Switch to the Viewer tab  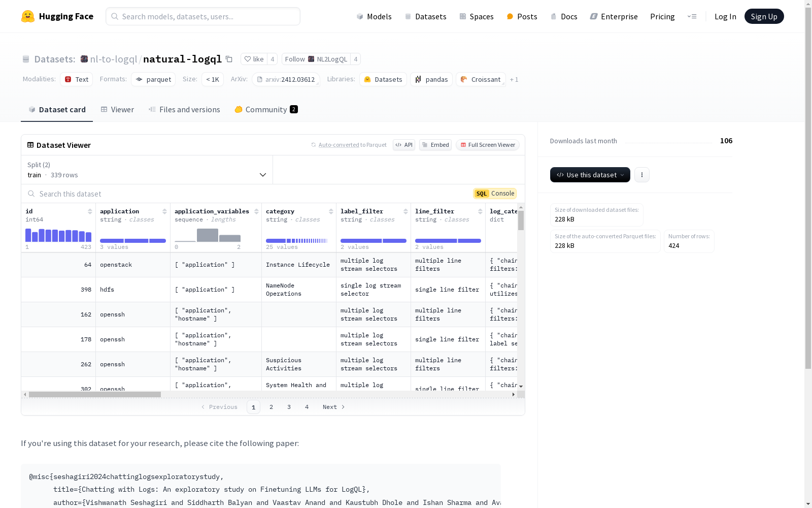[x=117, y=110]
